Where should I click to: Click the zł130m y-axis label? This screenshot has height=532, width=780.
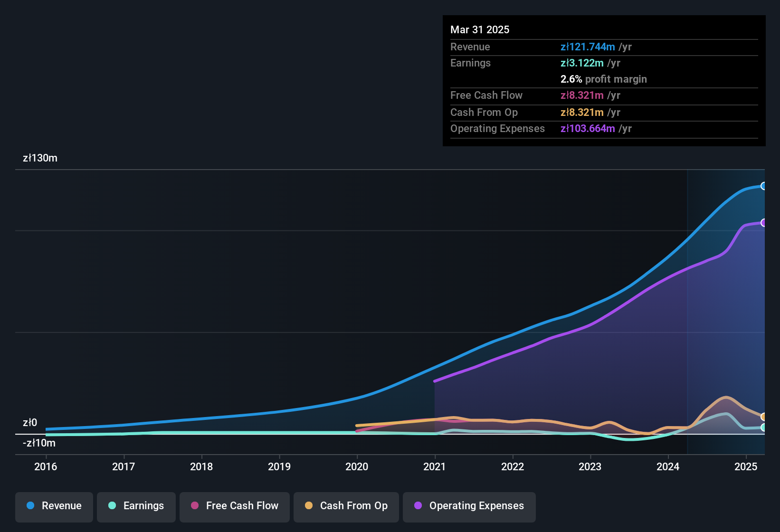39,158
